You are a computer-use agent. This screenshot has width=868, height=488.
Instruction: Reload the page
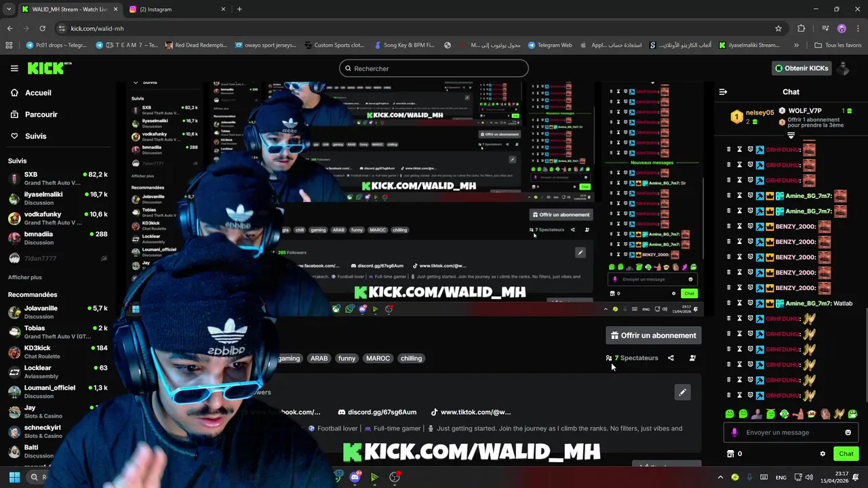tap(42, 28)
